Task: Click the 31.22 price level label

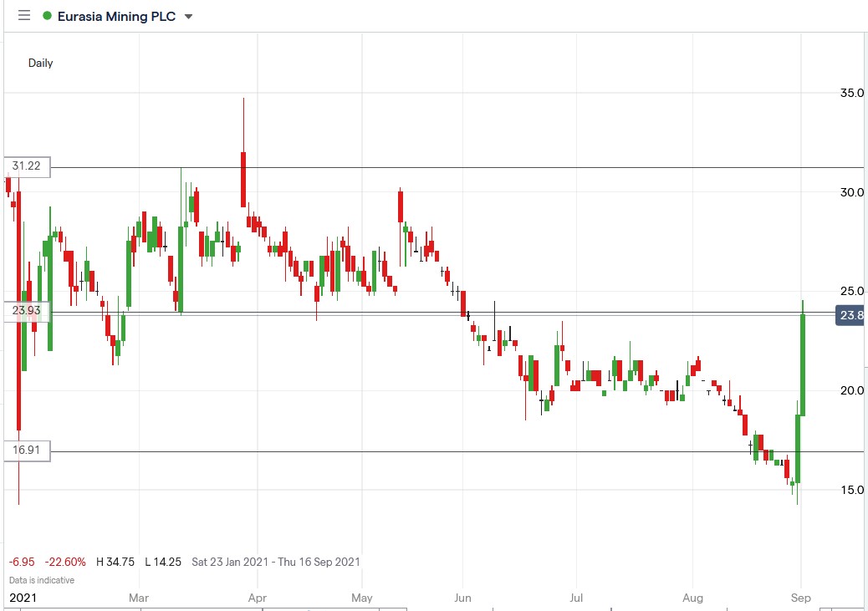Action: tap(26, 165)
